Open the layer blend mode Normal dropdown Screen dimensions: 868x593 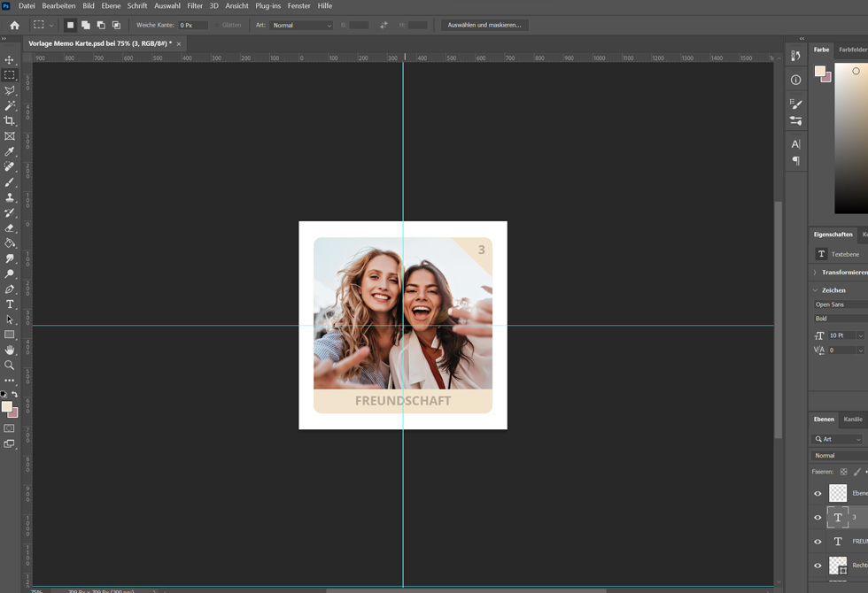click(840, 456)
